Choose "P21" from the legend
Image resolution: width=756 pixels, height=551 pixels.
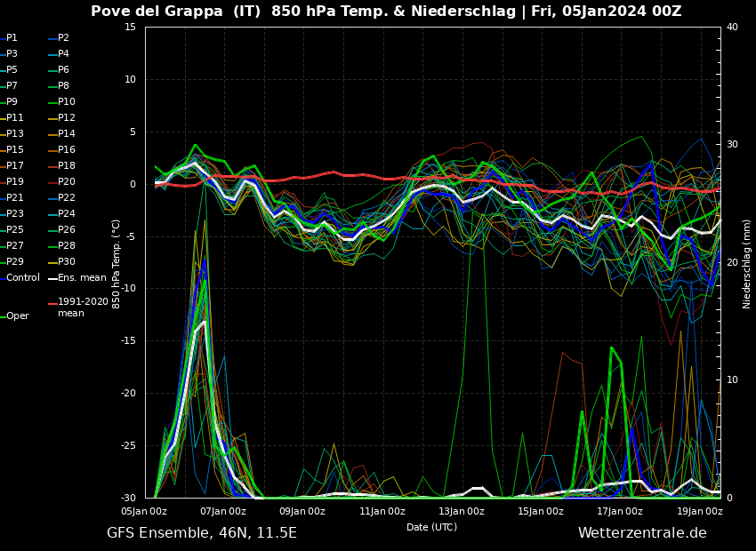pyautogui.click(x=12, y=197)
